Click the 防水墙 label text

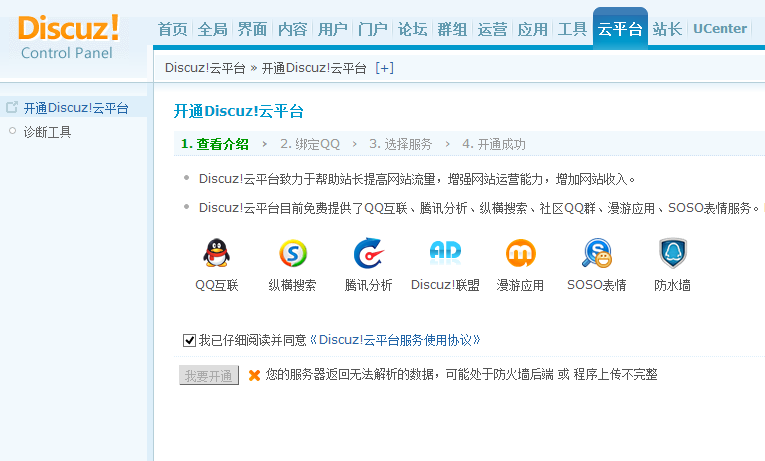coord(672,285)
